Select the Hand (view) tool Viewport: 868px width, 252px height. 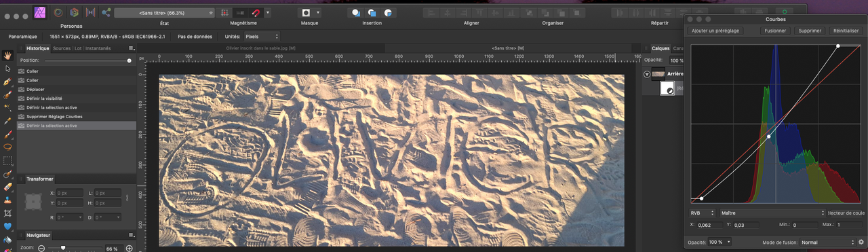point(7,55)
